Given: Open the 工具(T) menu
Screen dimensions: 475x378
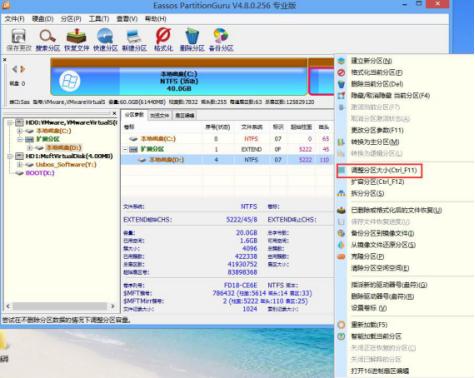Looking at the screenshot, I should pyautogui.click(x=99, y=19).
